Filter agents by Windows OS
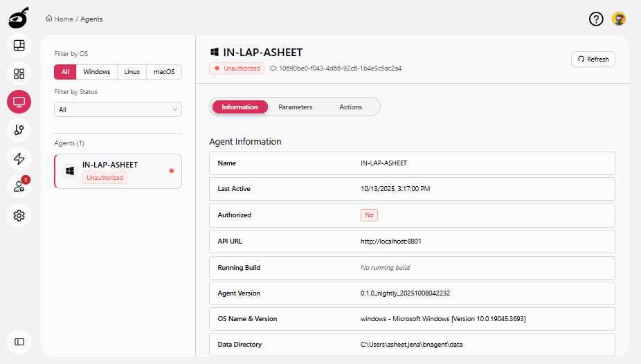 coord(97,72)
